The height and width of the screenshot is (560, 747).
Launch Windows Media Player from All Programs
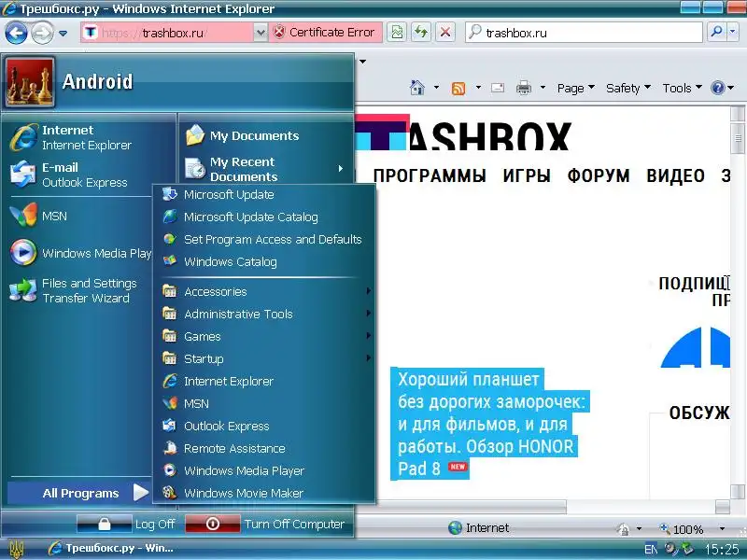(264, 470)
